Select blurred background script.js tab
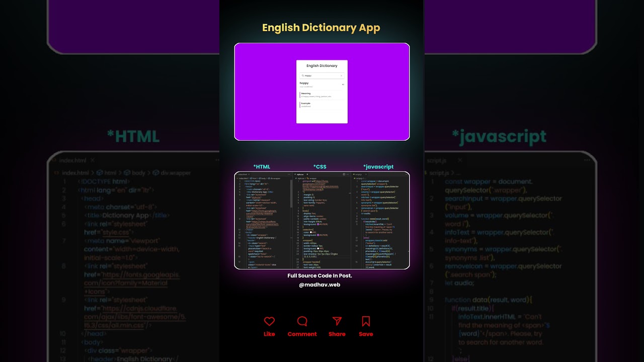 tap(437, 160)
